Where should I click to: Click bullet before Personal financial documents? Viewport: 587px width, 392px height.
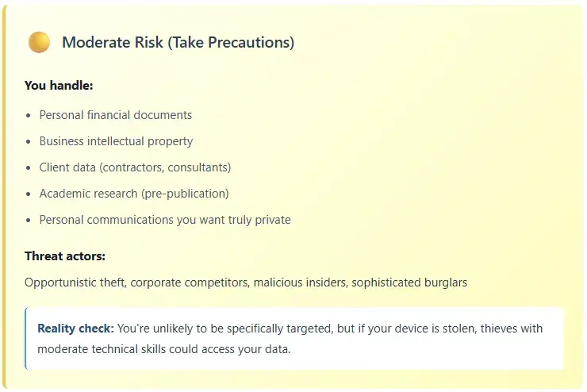click(29, 115)
